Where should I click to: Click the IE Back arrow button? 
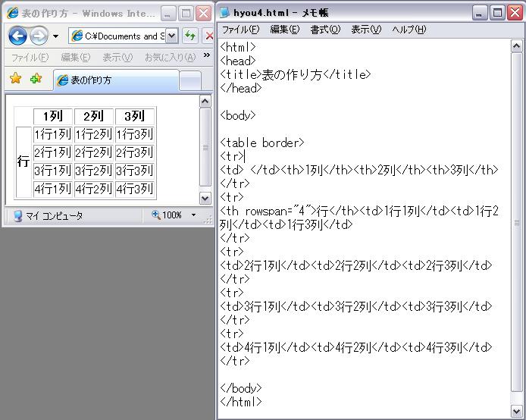[17, 36]
